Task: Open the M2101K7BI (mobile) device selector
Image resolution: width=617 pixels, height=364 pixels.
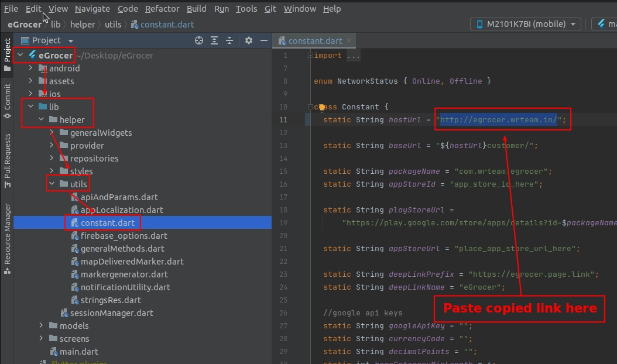Action: 526,24
